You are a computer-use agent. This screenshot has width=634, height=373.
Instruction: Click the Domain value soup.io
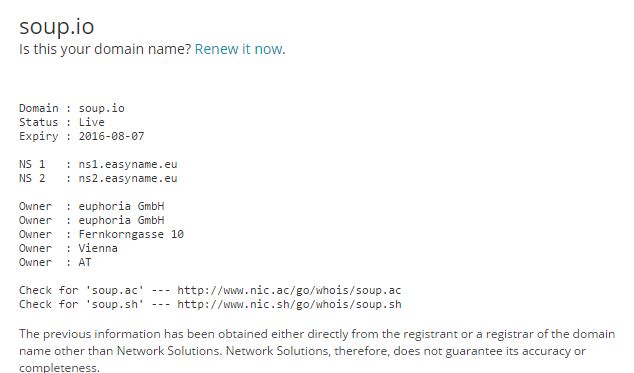pyautogui.click(x=101, y=108)
